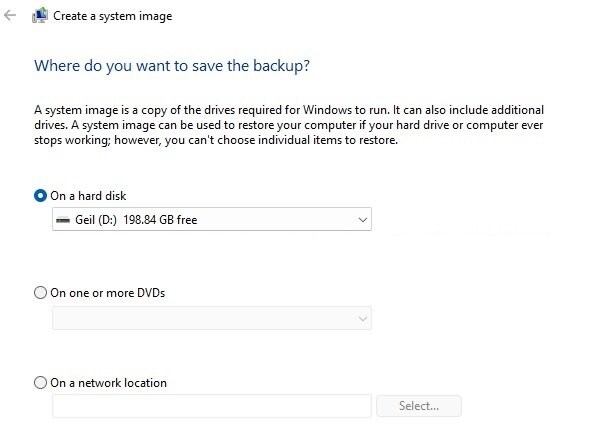Click the 'On a network location' label
Viewport: 614px width, 424px height.
(x=108, y=382)
